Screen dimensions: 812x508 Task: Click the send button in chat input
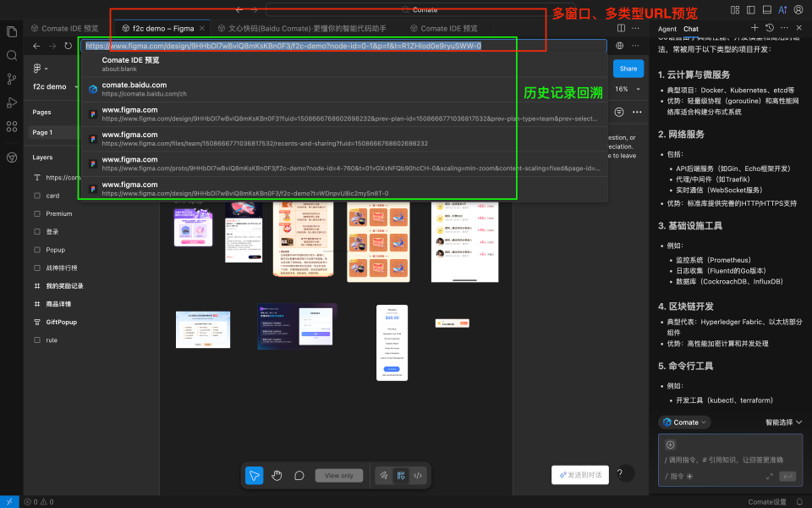pos(787,477)
